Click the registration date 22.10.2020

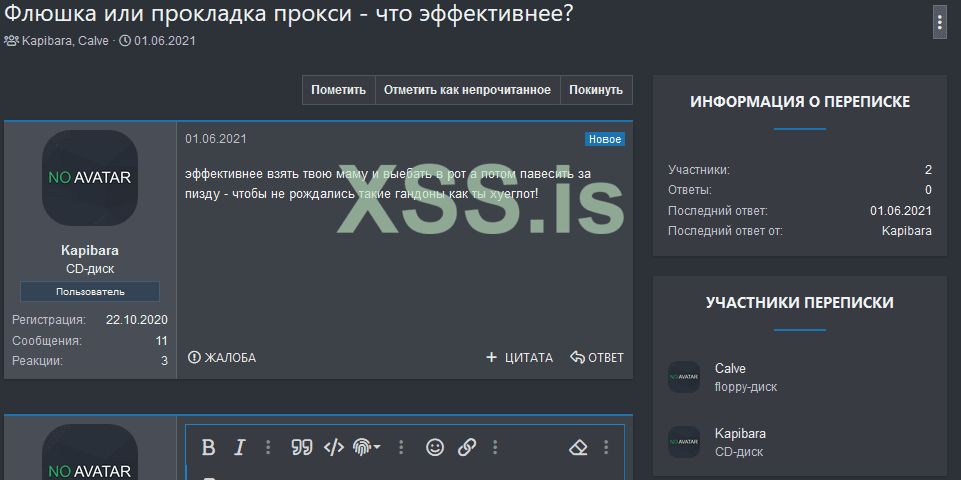pos(137,320)
